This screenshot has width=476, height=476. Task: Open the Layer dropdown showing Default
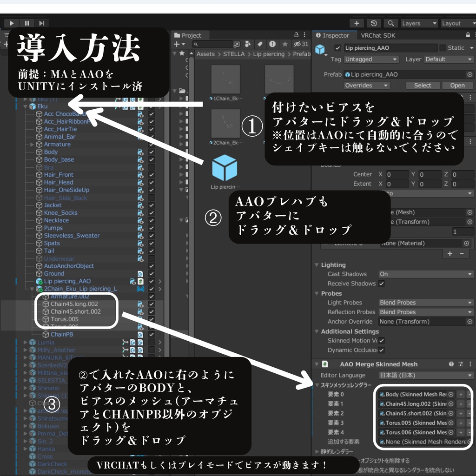tap(449, 59)
